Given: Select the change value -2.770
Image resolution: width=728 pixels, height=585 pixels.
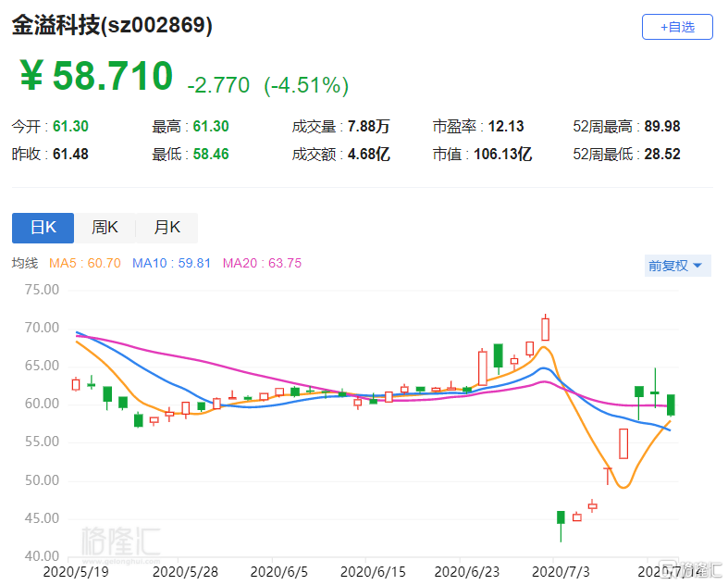Looking at the screenshot, I should [x=218, y=85].
